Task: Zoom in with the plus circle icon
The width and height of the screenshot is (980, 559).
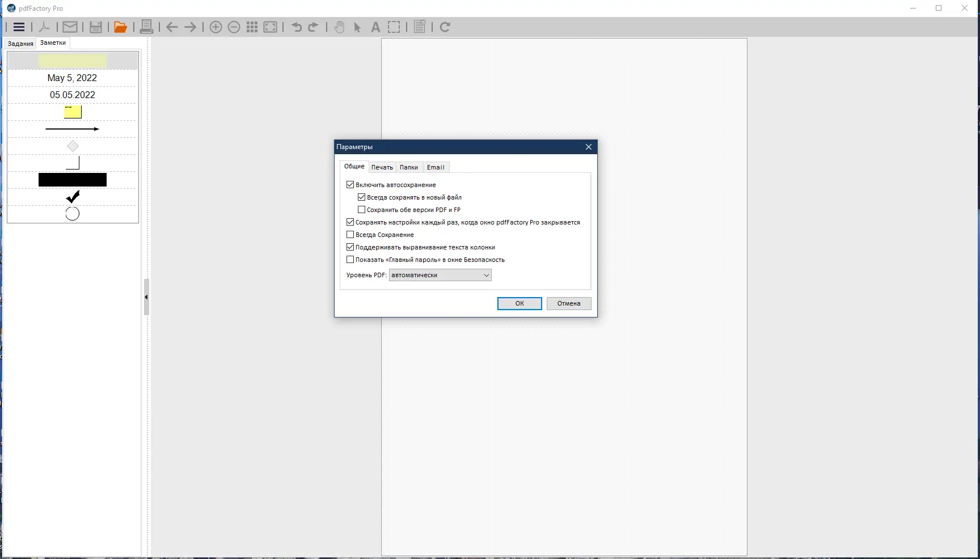Action: pyautogui.click(x=216, y=27)
